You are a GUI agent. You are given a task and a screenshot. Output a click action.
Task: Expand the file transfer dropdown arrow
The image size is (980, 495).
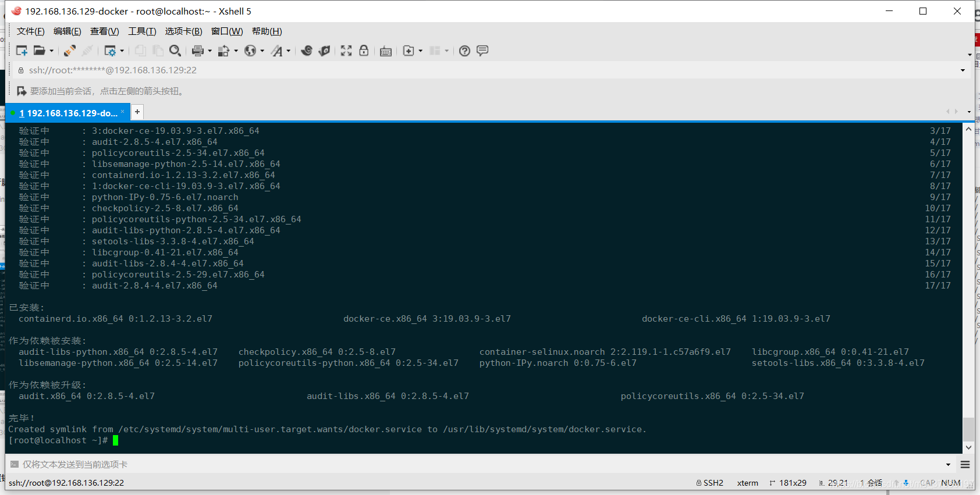click(236, 51)
